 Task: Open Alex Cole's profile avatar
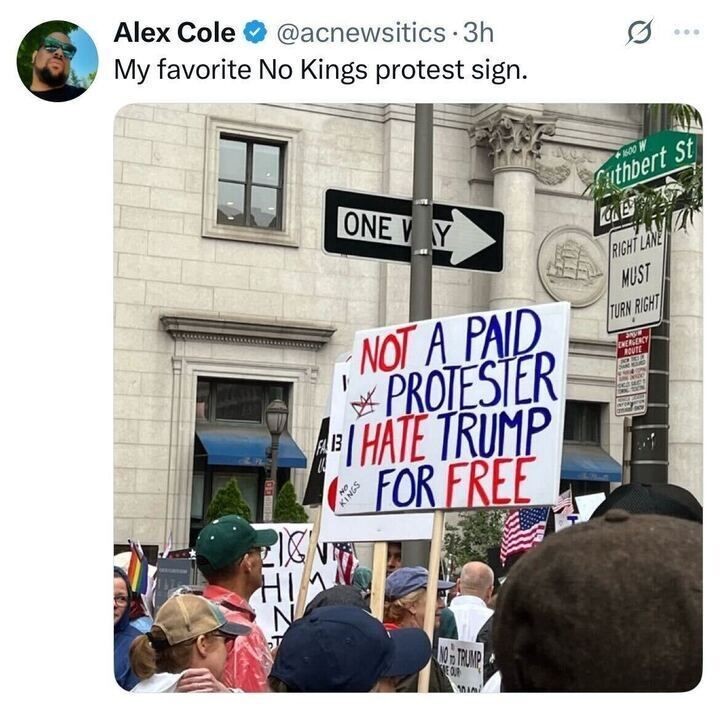point(57,61)
